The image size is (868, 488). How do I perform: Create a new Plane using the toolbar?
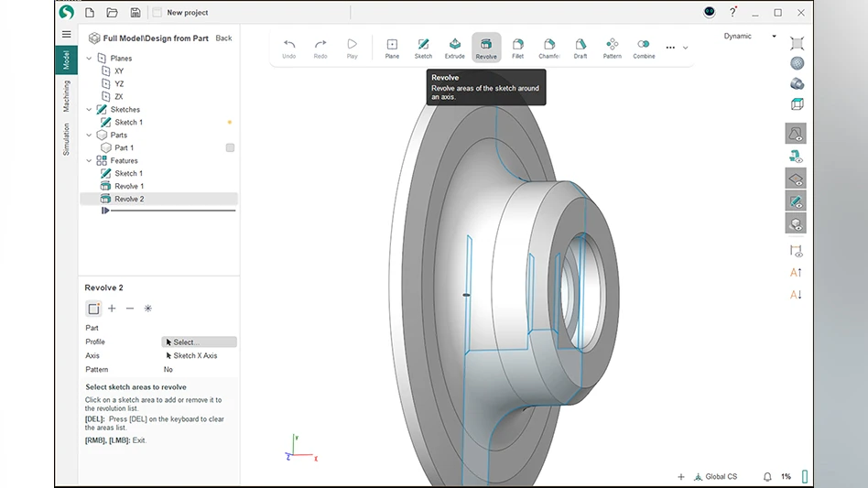click(x=392, y=48)
